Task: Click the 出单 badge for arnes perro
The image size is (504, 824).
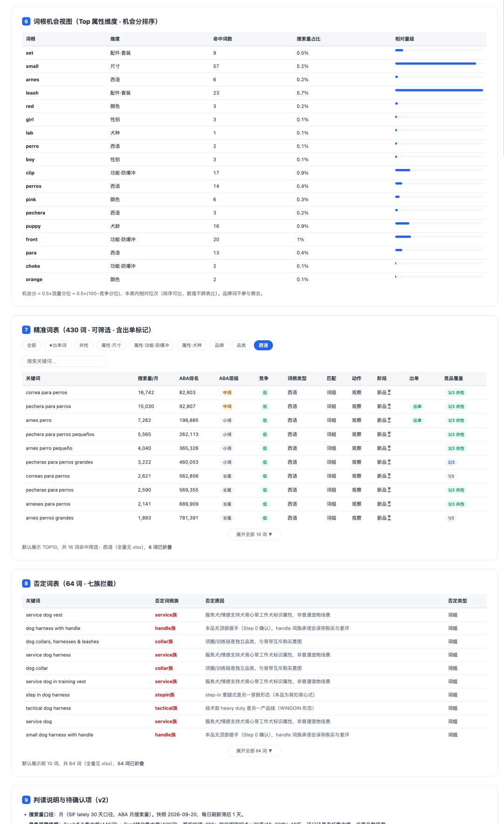Action: pyautogui.click(x=417, y=421)
